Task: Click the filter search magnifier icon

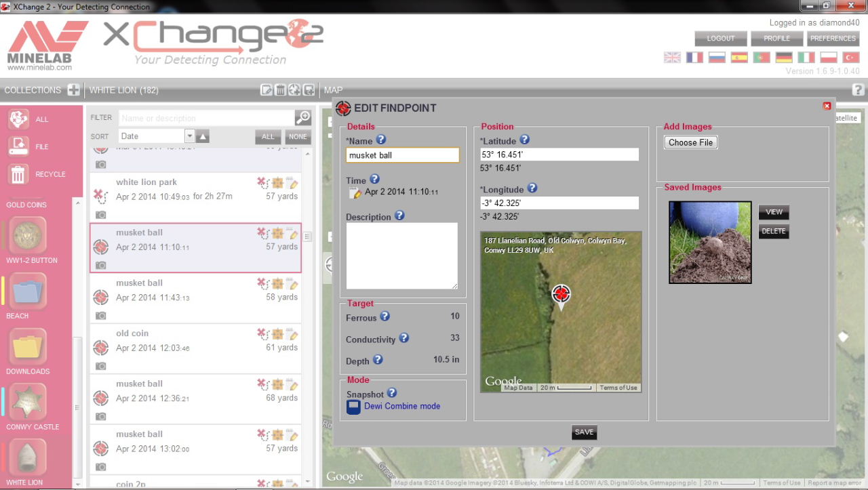Action: pyautogui.click(x=303, y=118)
